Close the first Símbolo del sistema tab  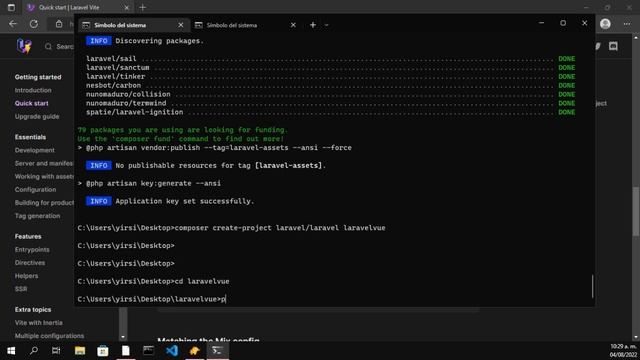tap(180, 25)
